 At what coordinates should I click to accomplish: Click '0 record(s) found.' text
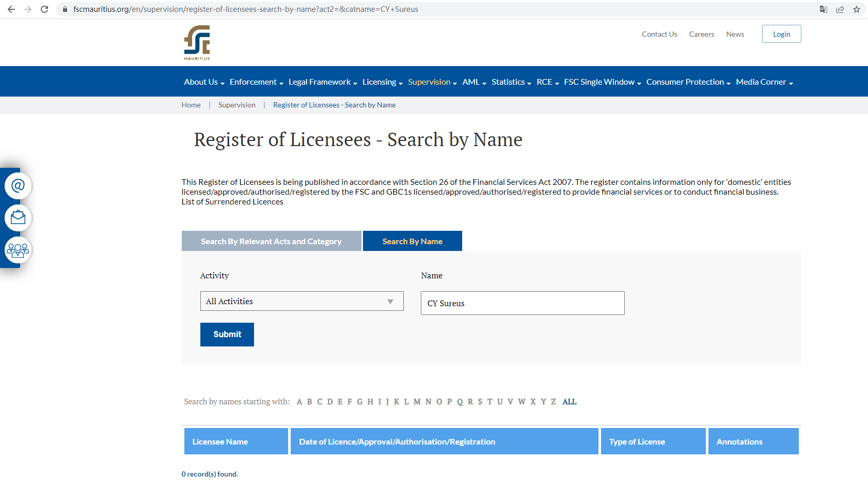(210, 474)
